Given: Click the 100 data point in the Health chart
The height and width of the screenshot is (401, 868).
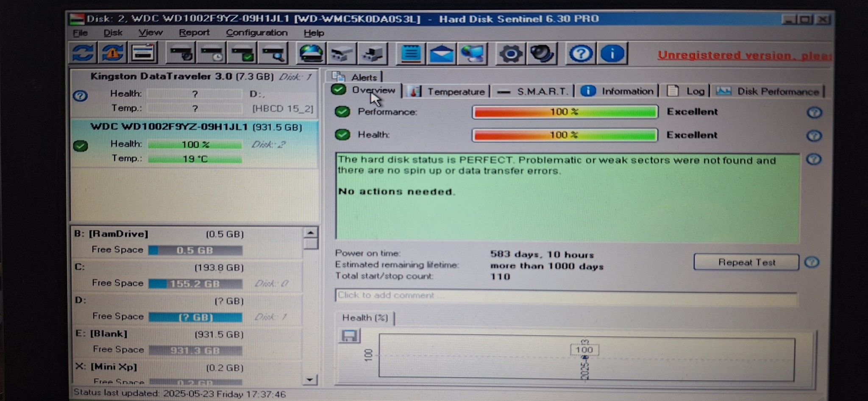Looking at the screenshot, I should click(584, 350).
